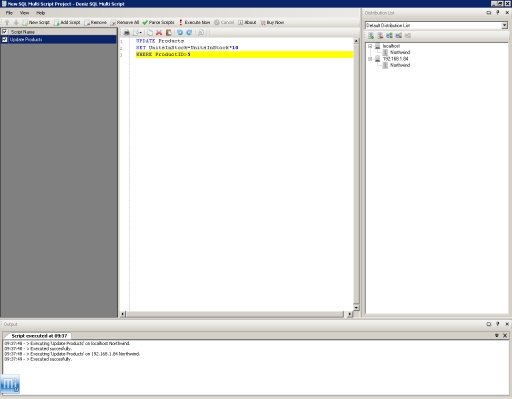Click the editor redo icon
Viewport: 512px width, 399px height.
(x=189, y=33)
